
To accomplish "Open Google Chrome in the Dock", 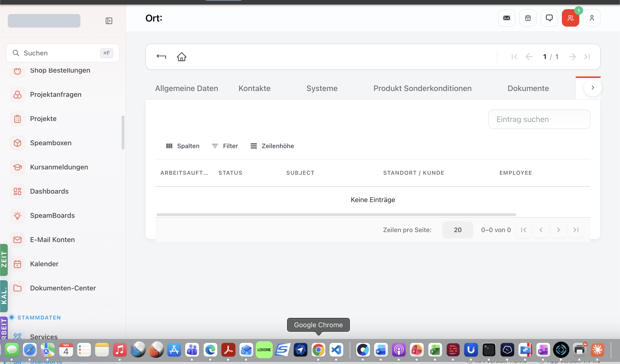I will tap(318, 349).
